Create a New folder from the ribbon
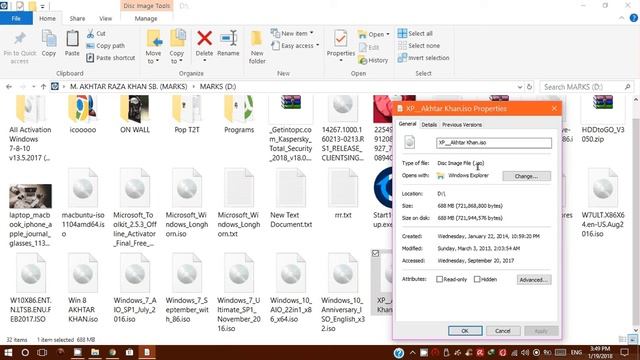The height and width of the screenshot is (360, 640). pos(257,47)
